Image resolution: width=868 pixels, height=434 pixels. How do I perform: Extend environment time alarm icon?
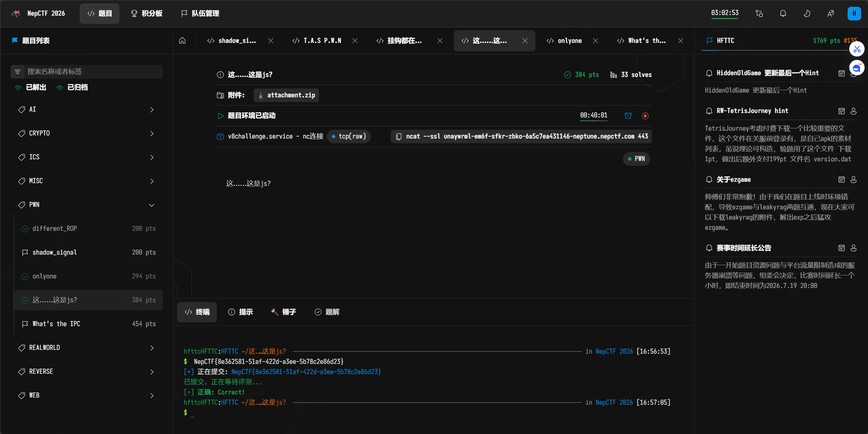[628, 116]
